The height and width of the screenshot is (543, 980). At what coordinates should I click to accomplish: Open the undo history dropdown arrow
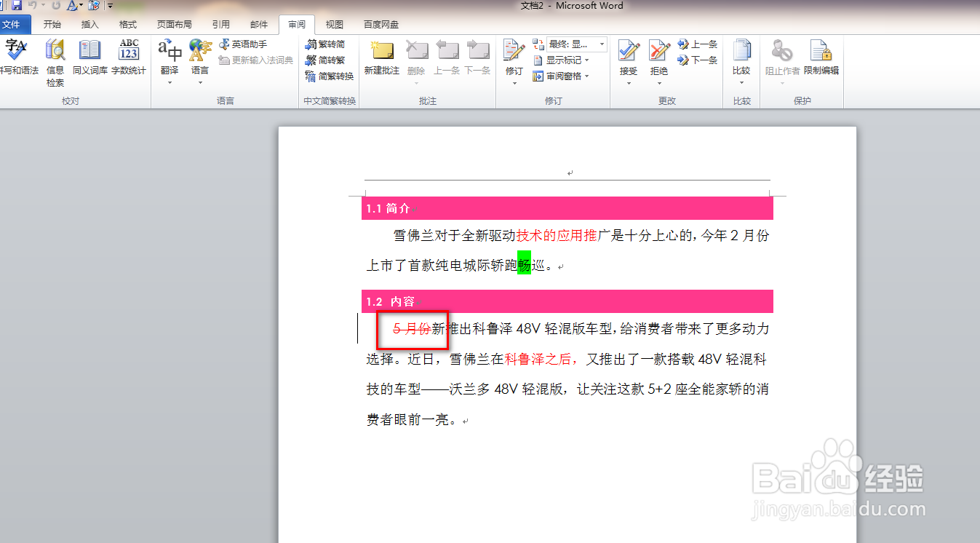point(42,6)
